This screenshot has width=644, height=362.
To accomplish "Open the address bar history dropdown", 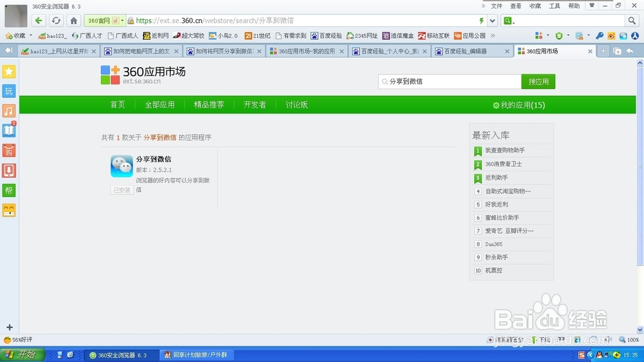I will 493,21.
